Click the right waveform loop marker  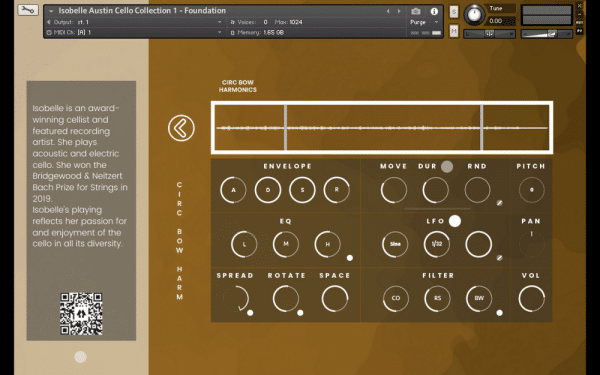pyautogui.click(x=481, y=127)
